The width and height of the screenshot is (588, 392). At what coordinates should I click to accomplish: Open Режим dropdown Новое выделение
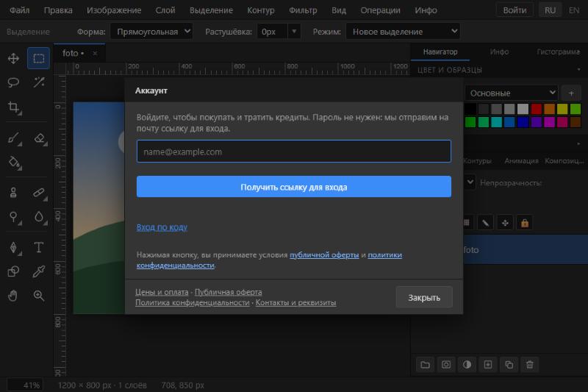(x=403, y=32)
